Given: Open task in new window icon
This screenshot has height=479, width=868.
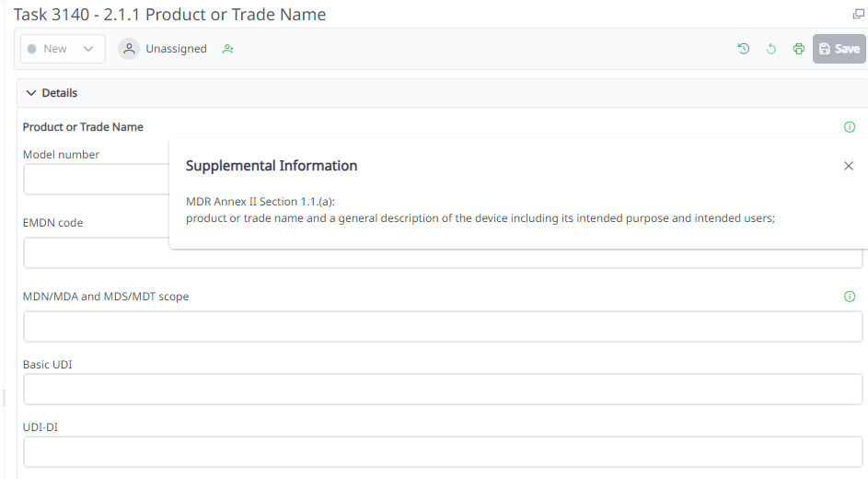Looking at the screenshot, I should [859, 14].
